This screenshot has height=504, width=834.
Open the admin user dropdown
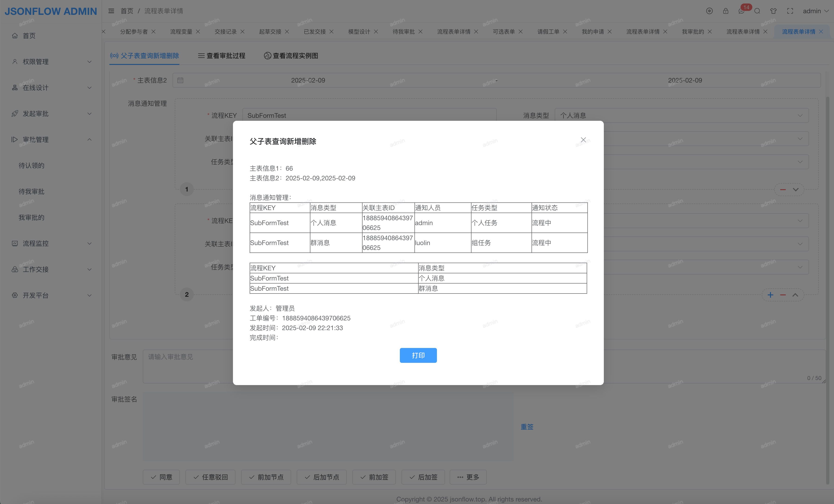(815, 11)
